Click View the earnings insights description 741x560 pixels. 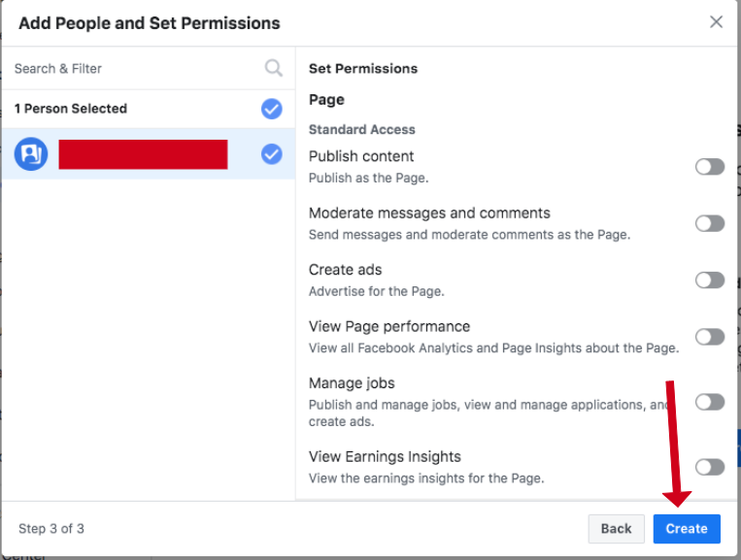[x=426, y=478]
